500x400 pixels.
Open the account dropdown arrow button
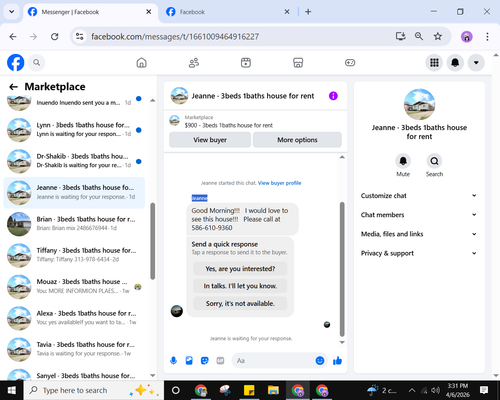tap(476, 62)
